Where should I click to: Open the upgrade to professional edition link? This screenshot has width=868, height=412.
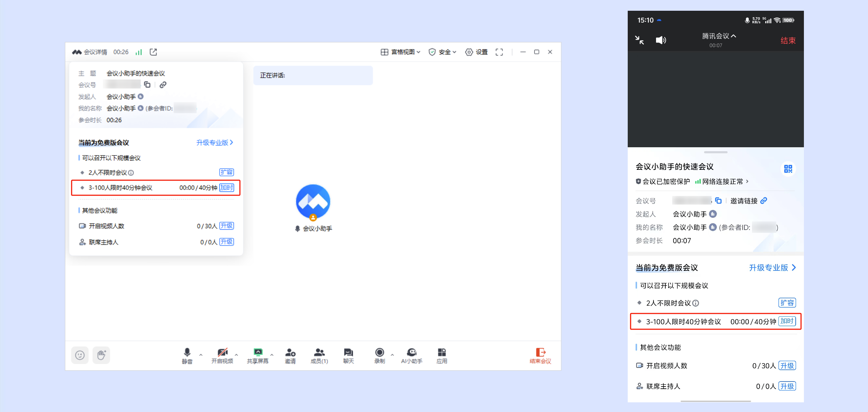[214, 143]
